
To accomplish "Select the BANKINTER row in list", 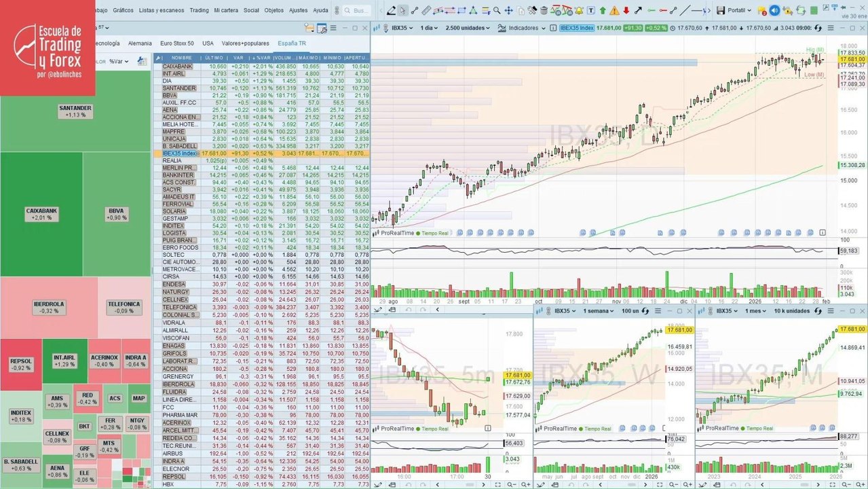I will [x=262, y=175].
